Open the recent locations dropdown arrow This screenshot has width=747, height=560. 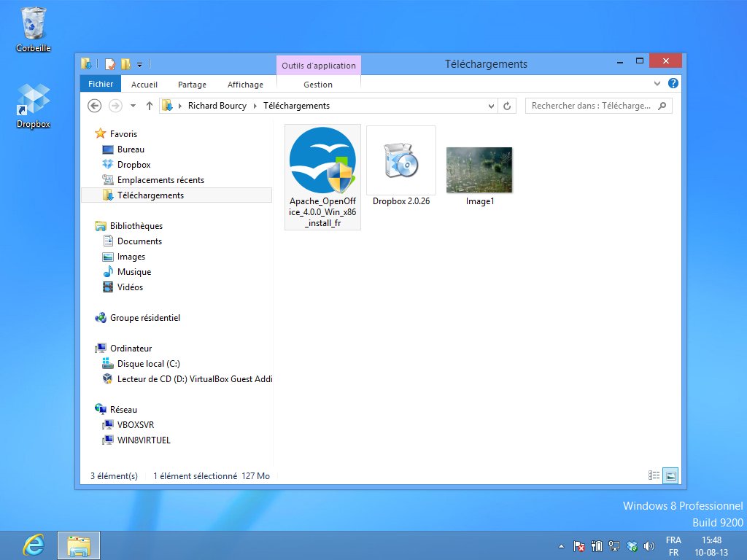pos(133,106)
